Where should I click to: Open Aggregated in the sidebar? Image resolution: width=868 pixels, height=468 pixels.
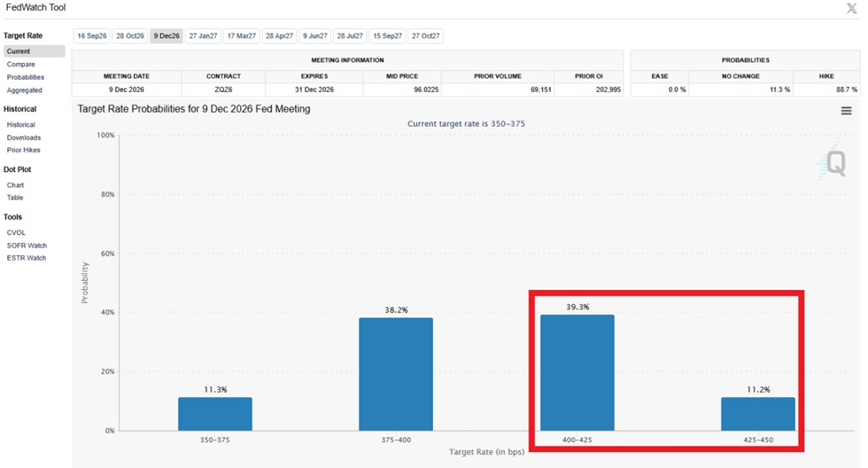coord(25,90)
